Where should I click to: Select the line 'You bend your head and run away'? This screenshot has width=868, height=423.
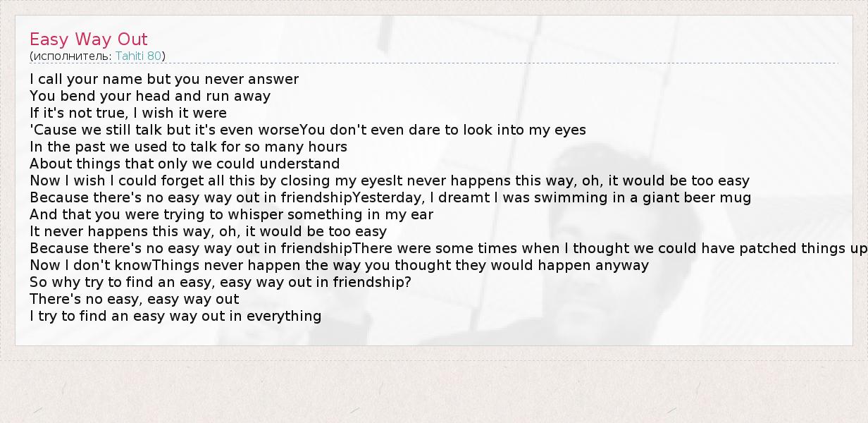150,96
